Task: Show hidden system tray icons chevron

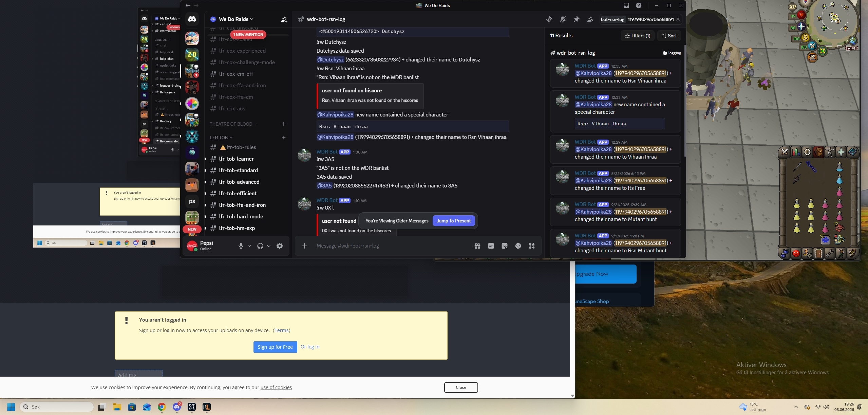Action: pyautogui.click(x=796, y=407)
